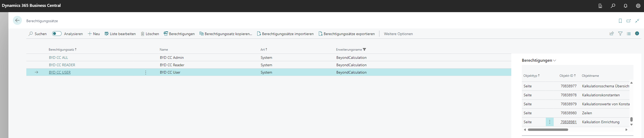Open Erweiterungsname filtered column header

(351, 50)
